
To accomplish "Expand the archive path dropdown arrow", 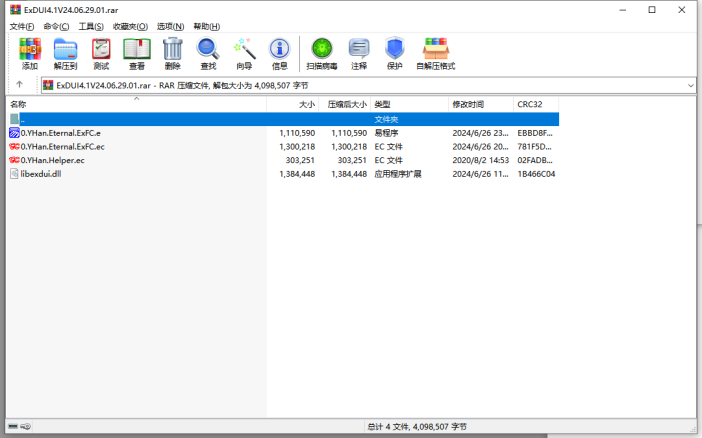I will tap(690, 86).
